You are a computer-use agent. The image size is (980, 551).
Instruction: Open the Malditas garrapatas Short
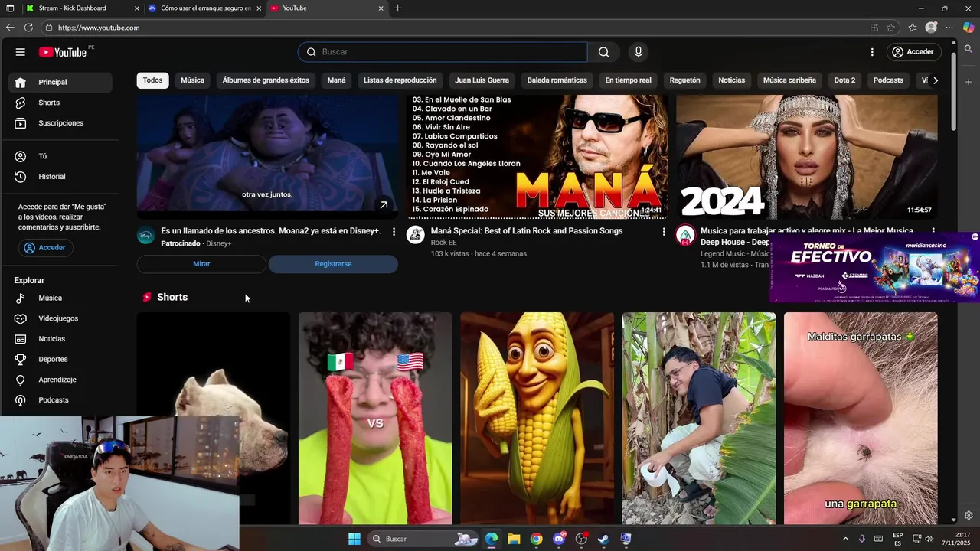point(861,418)
